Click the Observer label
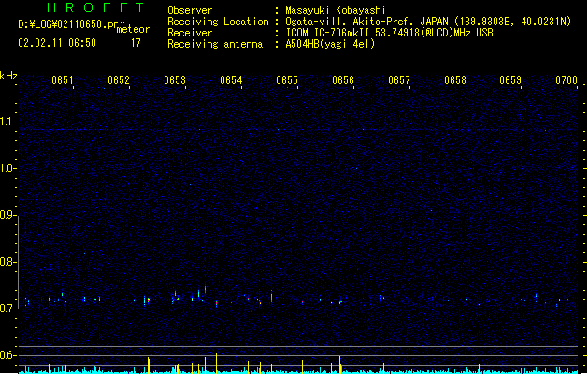The width and height of the screenshot is (588, 374). (190, 10)
